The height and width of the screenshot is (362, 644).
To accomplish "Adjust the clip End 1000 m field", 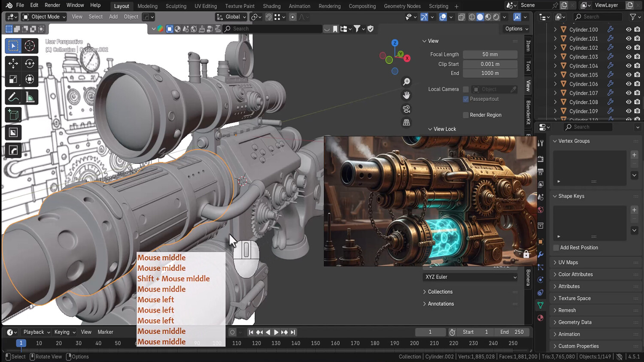I will (490, 73).
